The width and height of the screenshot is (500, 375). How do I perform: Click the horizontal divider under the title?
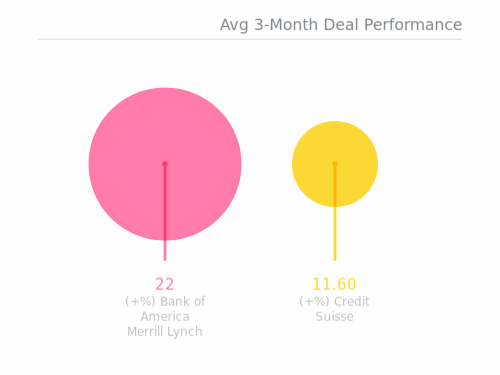[x=250, y=39]
